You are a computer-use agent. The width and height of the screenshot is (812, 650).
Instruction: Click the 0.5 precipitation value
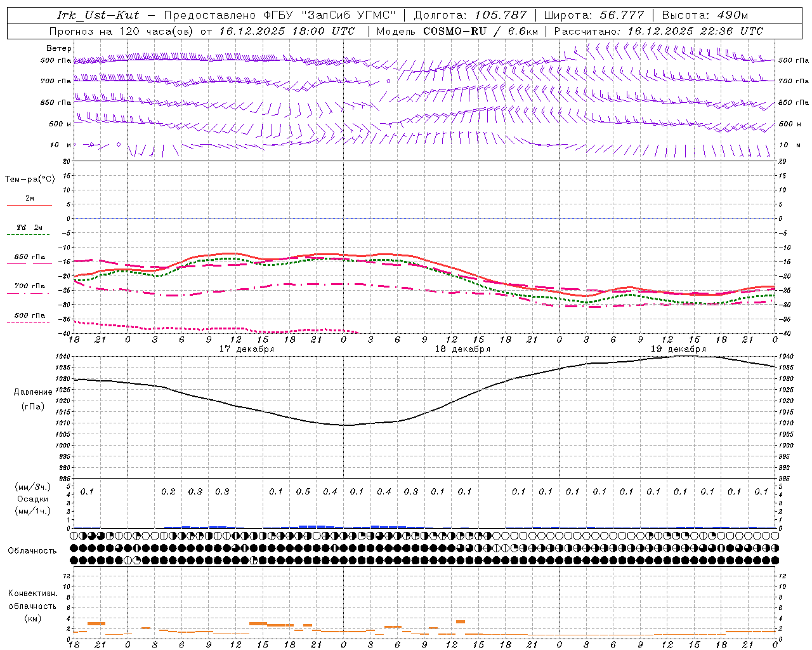coord(303,492)
